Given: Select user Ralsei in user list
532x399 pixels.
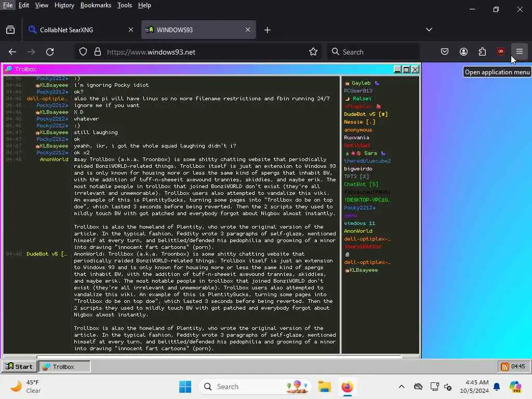Looking at the screenshot, I should [x=358, y=98].
